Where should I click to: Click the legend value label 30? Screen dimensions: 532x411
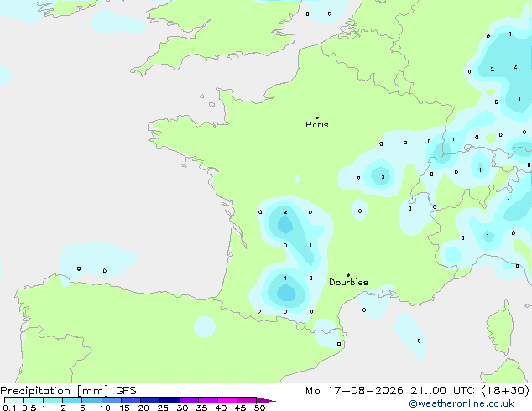[182, 408]
